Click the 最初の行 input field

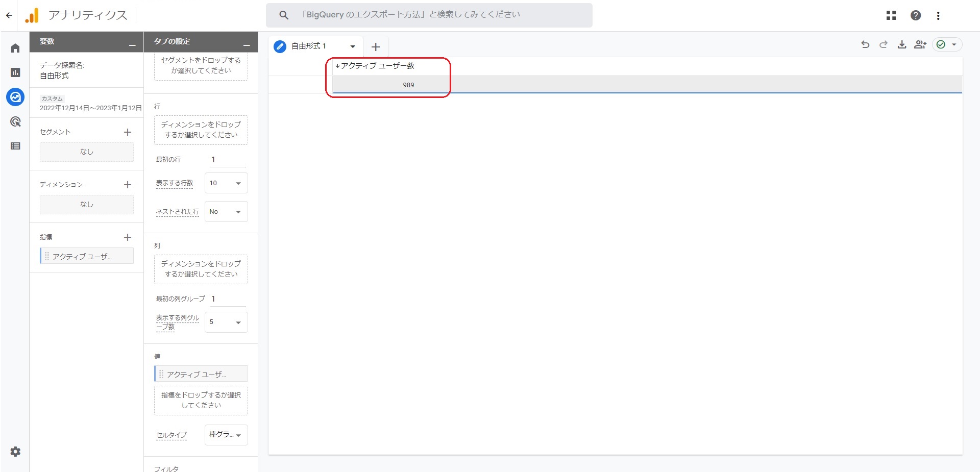pos(228,160)
